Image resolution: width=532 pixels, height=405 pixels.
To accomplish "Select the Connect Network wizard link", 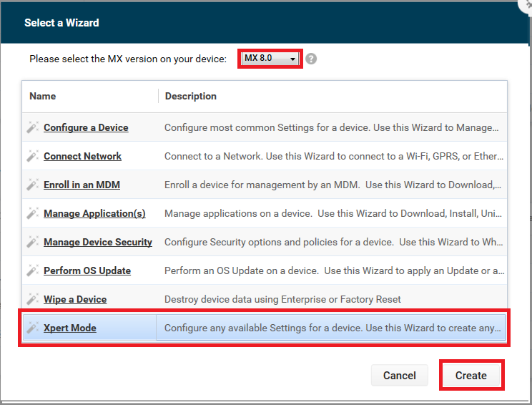I will point(82,156).
